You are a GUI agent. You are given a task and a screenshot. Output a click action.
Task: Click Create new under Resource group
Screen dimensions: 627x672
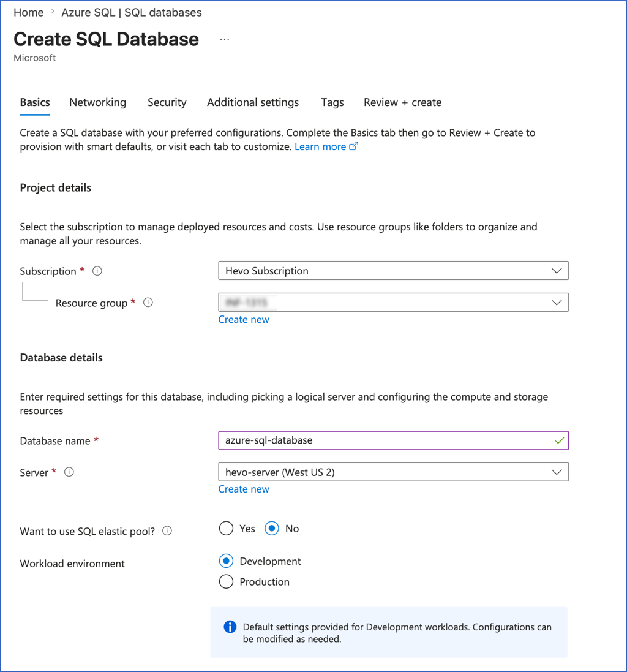pos(244,319)
